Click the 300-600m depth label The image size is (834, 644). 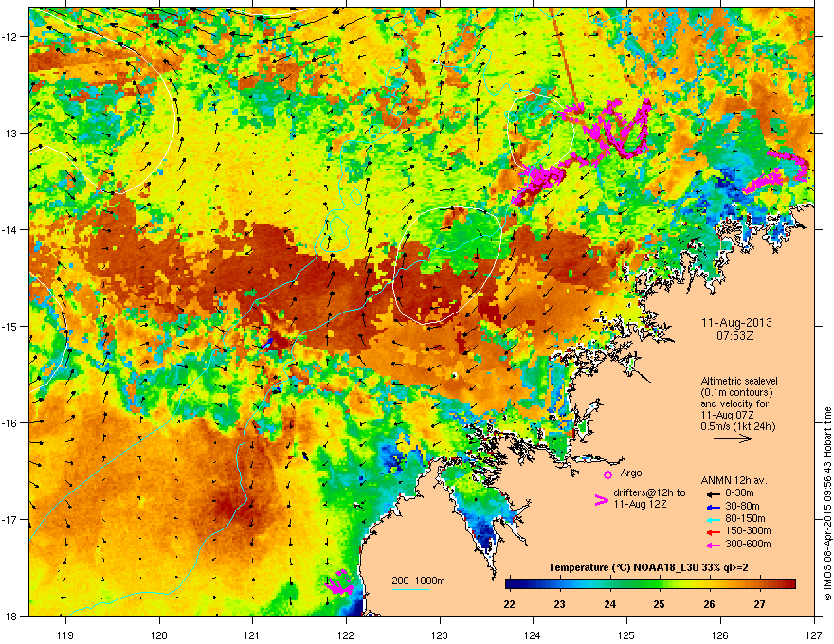pyautogui.click(x=748, y=544)
